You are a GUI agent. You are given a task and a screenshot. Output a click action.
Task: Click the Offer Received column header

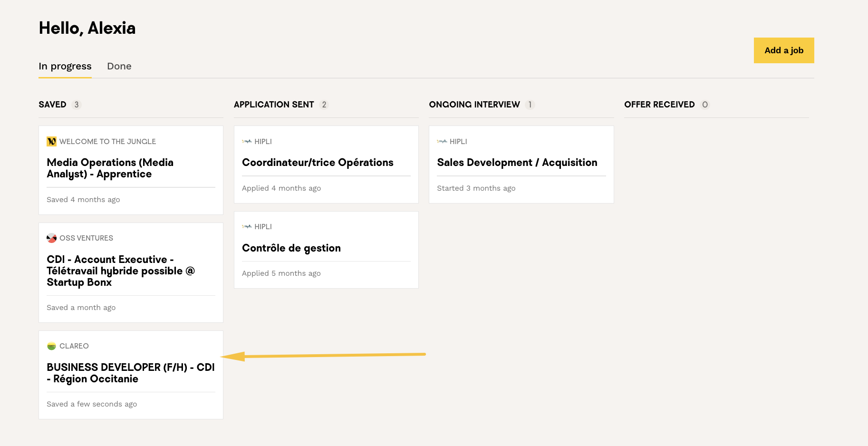tap(659, 105)
